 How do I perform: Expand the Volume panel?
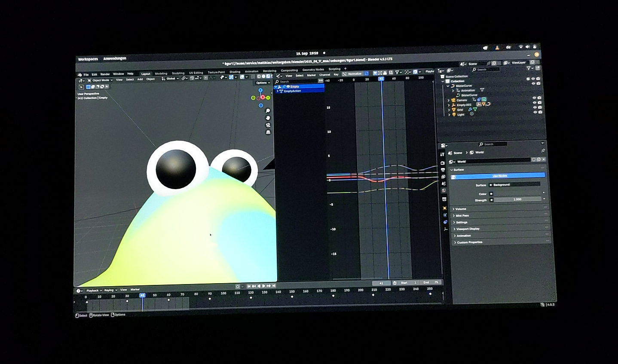pyautogui.click(x=461, y=209)
